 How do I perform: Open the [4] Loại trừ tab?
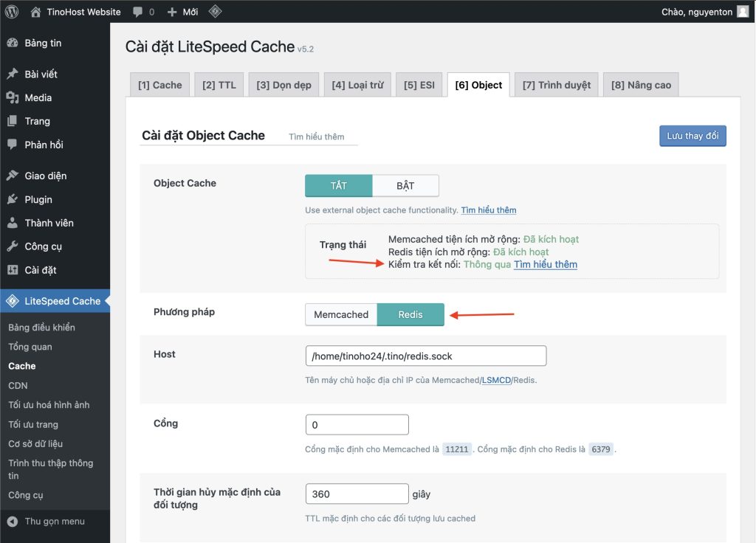pos(358,85)
